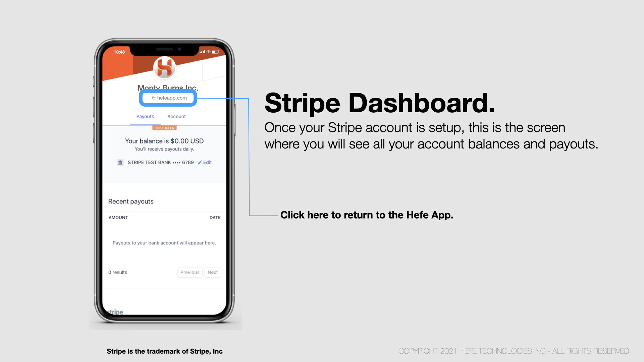Click the bank institution icon

tap(120, 162)
